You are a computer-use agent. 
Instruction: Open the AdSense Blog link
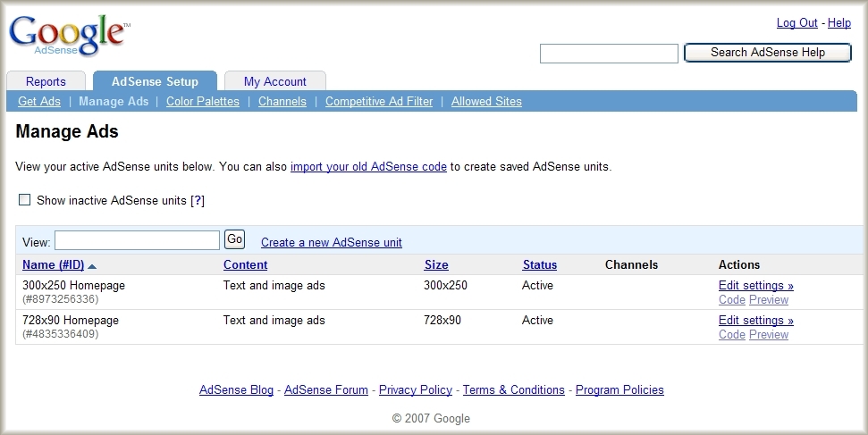point(236,389)
